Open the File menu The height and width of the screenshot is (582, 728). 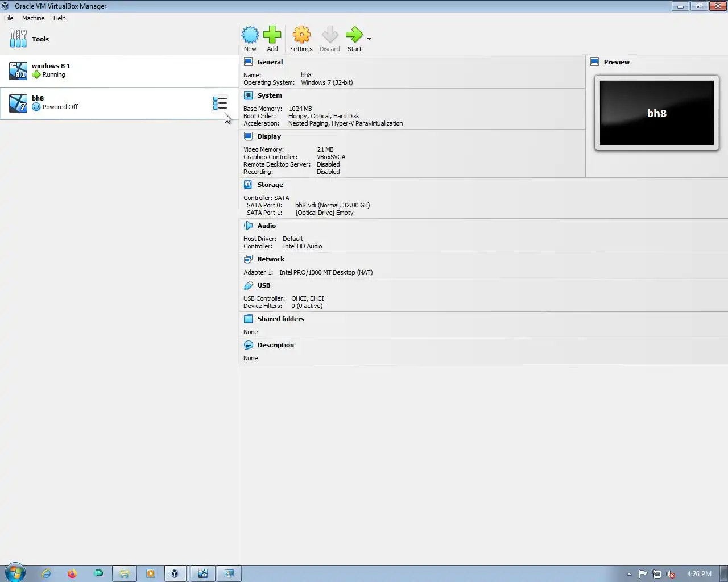(9, 18)
